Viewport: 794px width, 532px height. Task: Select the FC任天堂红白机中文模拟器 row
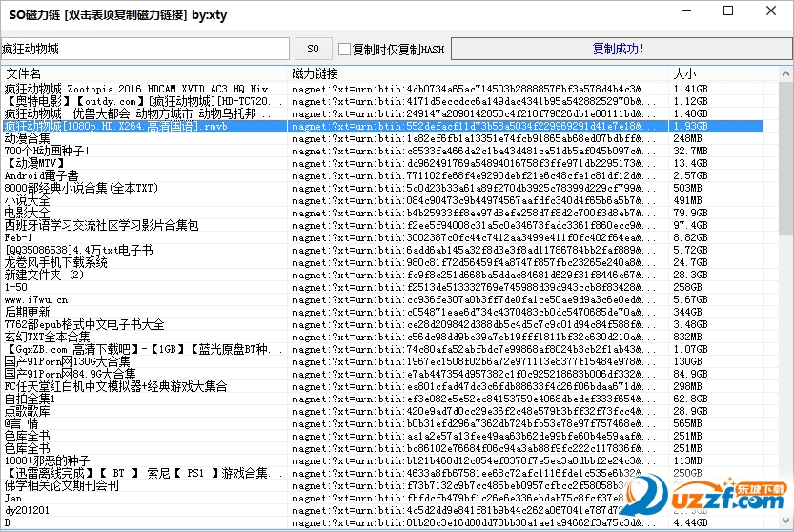[382, 386]
